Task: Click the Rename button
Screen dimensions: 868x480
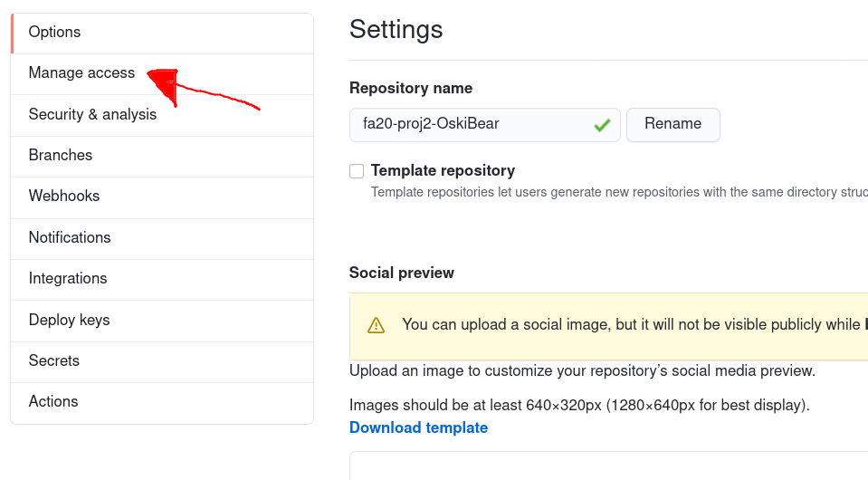Action: coord(673,125)
